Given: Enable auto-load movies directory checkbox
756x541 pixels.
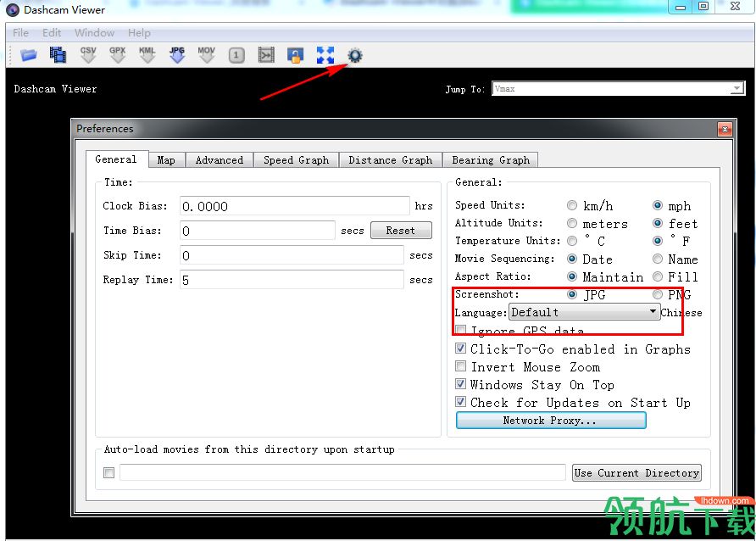Looking at the screenshot, I should tap(109, 472).
